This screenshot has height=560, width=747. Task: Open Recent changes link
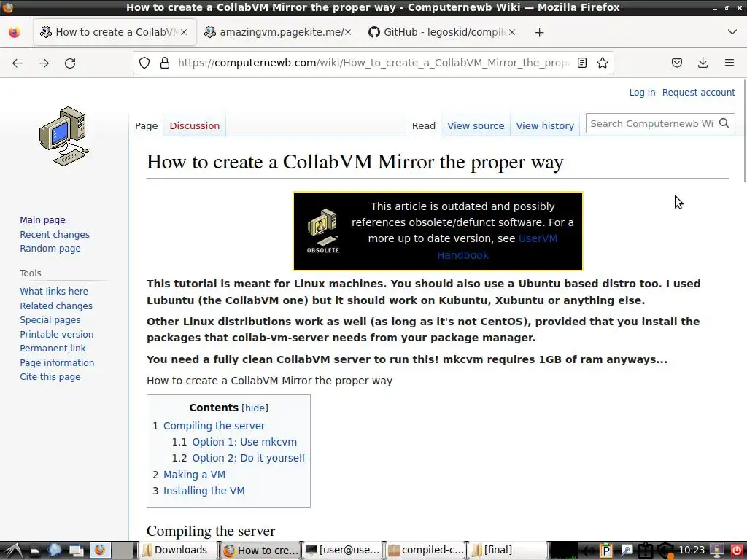coord(55,234)
